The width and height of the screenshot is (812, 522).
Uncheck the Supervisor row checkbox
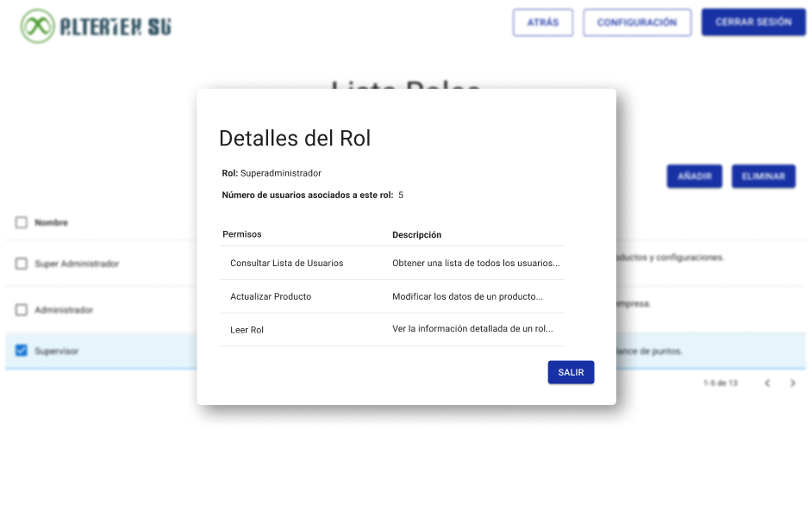[22, 351]
